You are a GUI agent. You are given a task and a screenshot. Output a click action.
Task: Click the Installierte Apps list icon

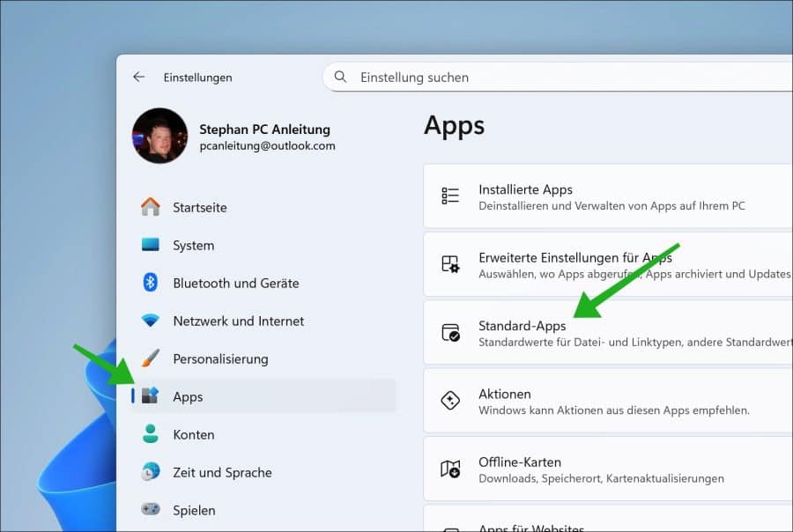452,195
